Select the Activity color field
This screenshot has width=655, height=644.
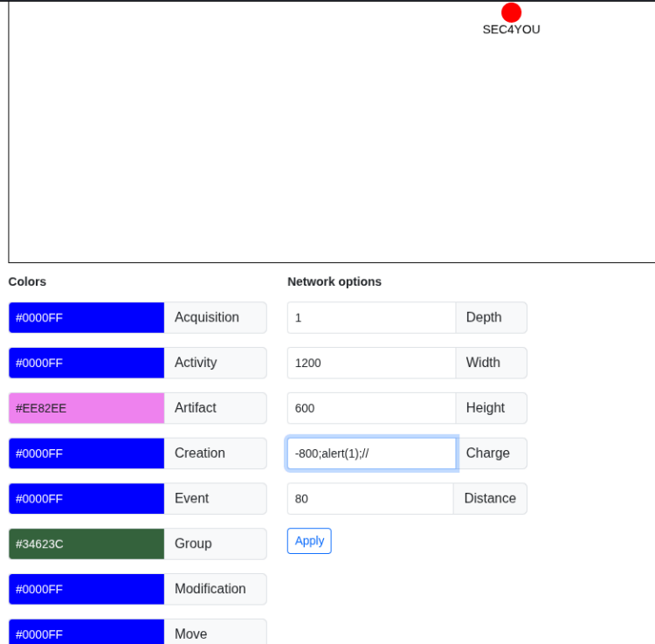(86, 364)
